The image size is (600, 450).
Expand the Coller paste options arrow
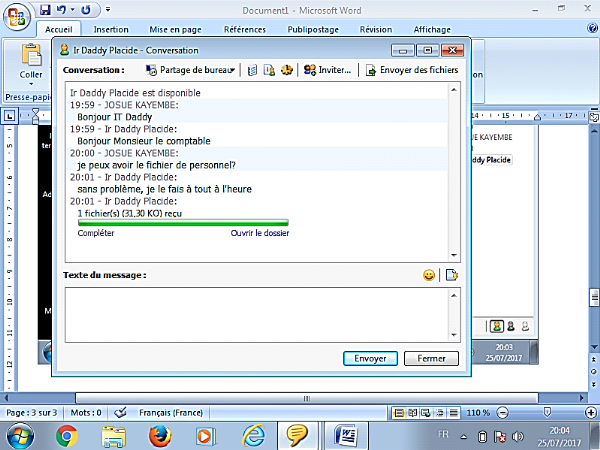(31, 84)
